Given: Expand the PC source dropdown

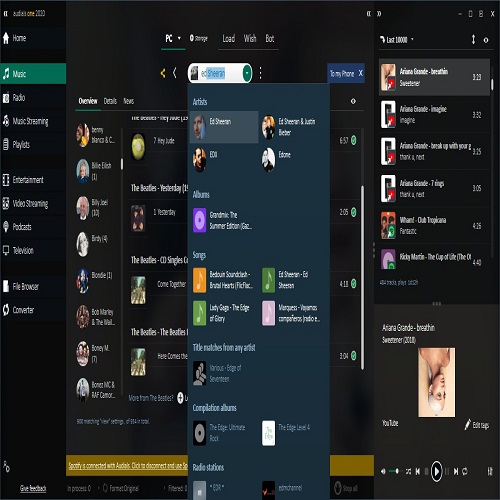Looking at the screenshot, I should pyautogui.click(x=179, y=38).
